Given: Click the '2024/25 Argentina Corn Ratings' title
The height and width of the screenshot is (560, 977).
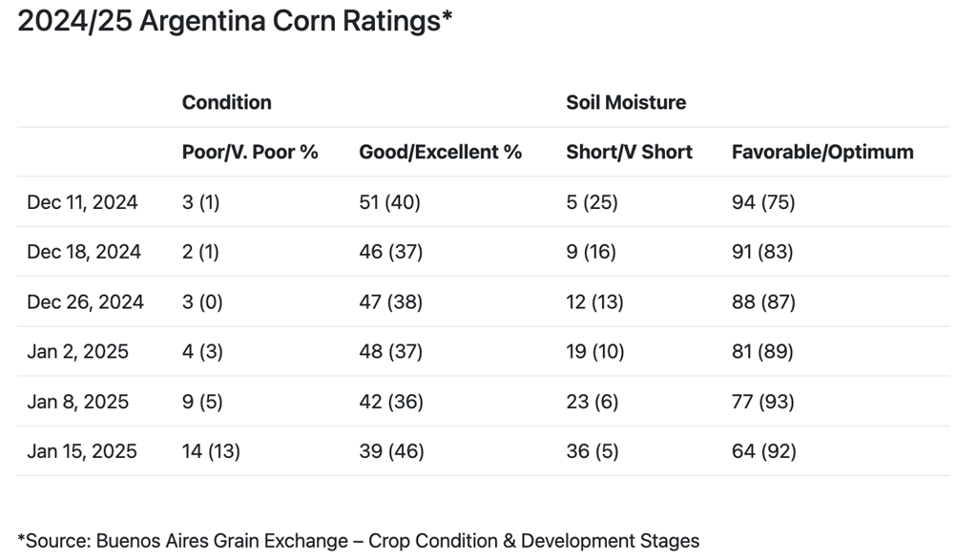Looking at the screenshot, I should click(234, 21).
